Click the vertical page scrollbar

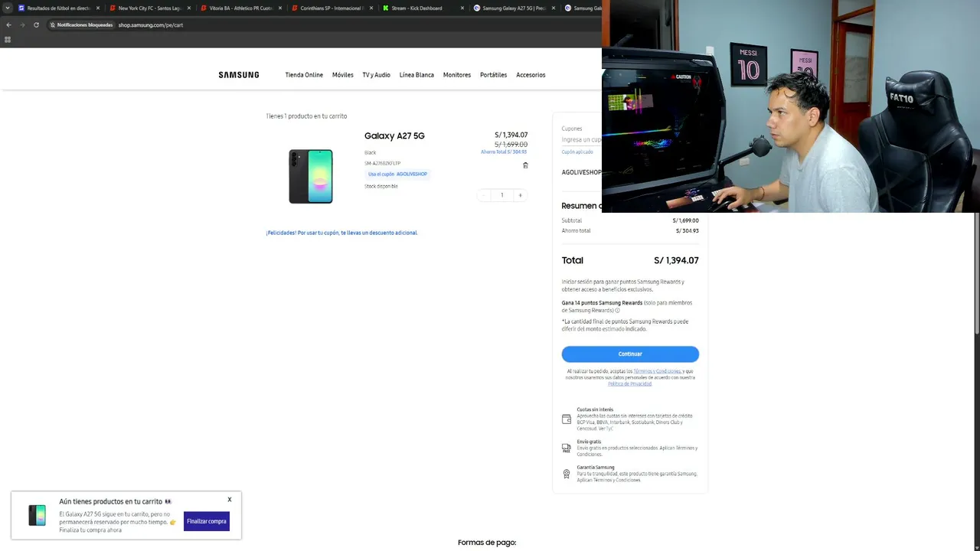pyautogui.click(x=976, y=273)
